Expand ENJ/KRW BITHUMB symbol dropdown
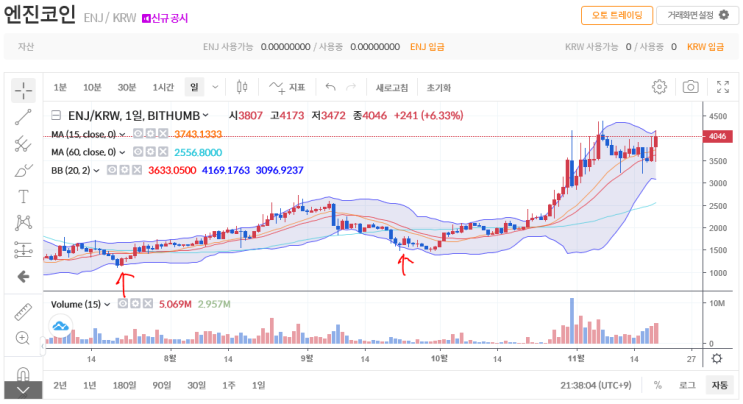The width and height of the screenshot is (743, 404). 206,115
